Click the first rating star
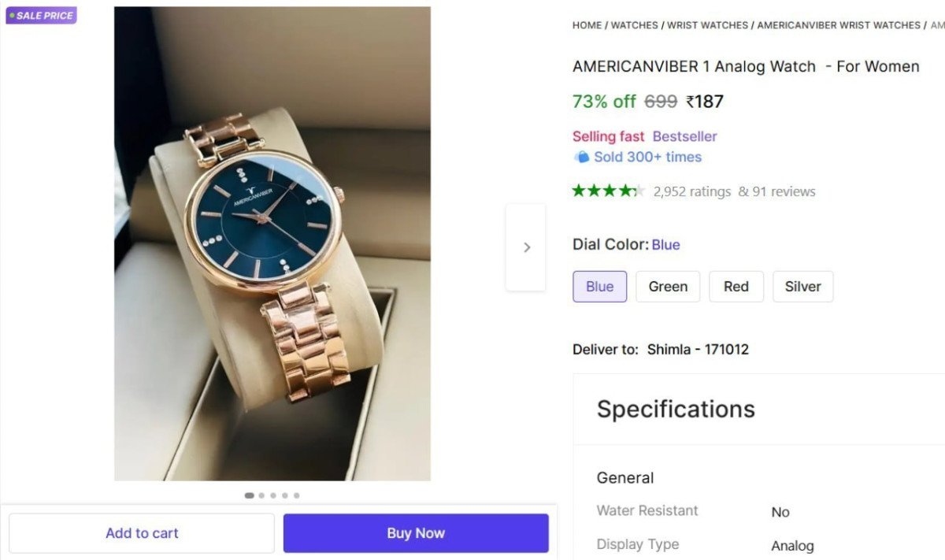945x560 pixels. tap(579, 190)
